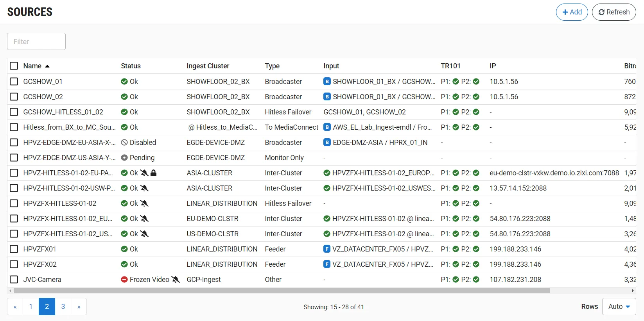Click the Add button
This screenshot has width=644, height=321.
tap(572, 12)
